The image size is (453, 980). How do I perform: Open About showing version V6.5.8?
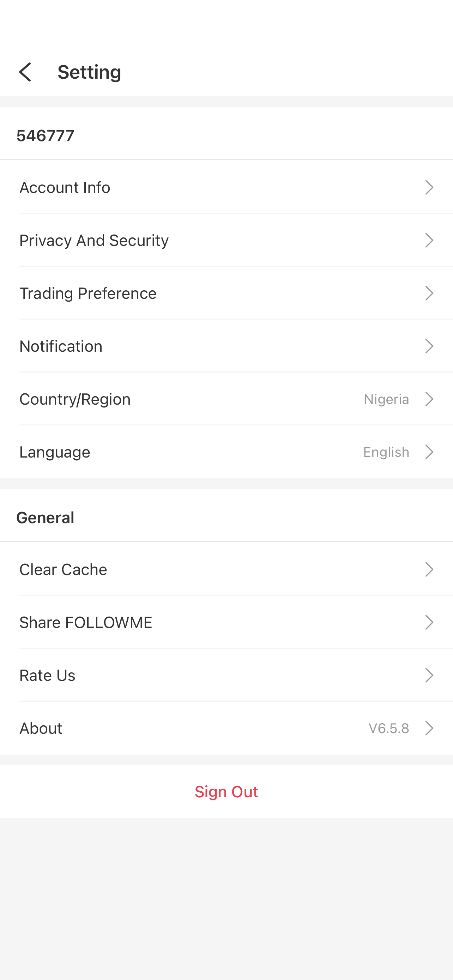point(226,728)
